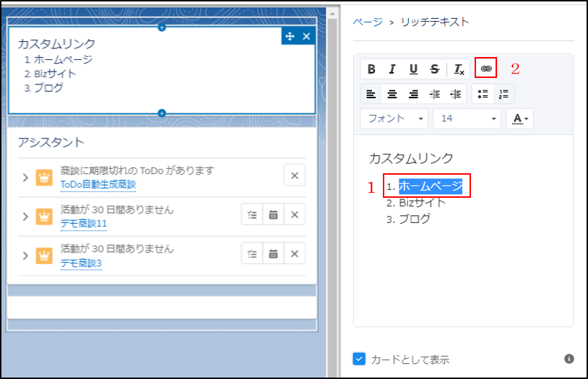Expand デモ商談11 assistant item
The width and height of the screenshot is (588, 379).
pyautogui.click(x=25, y=217)
